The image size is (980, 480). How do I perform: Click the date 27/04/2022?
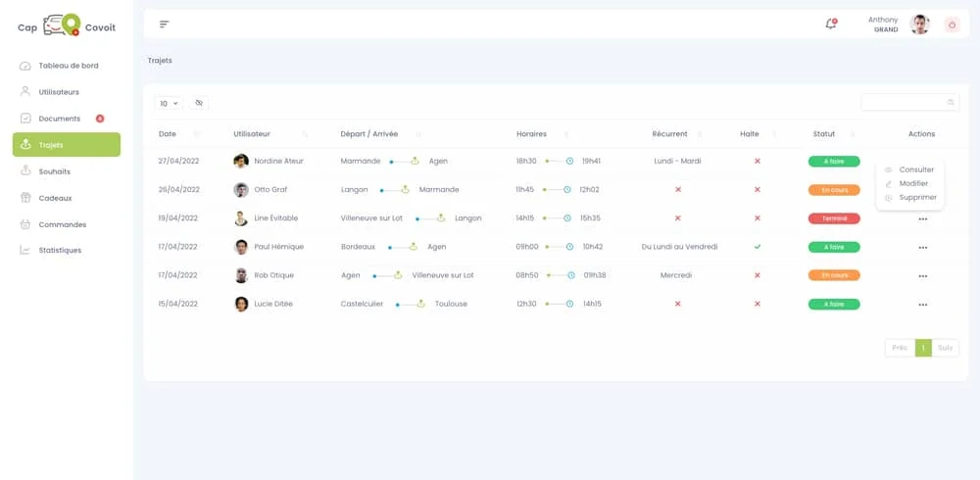[x=178, y=162]
